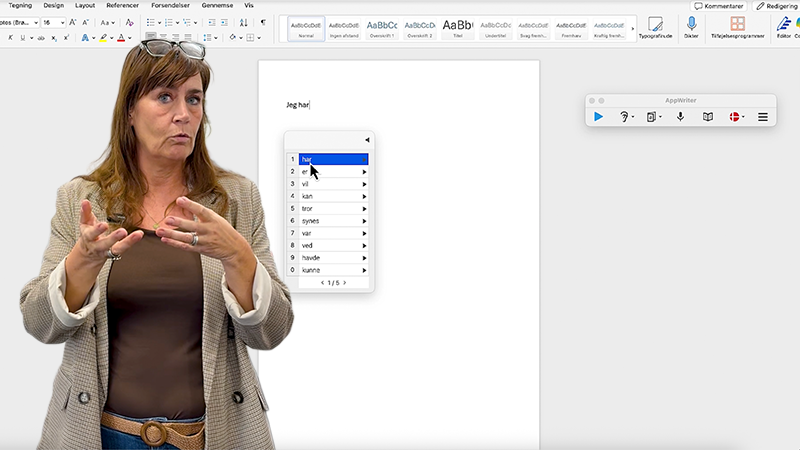The height and width of the screenshot is (450, 800).
Task: Open the AppWriter hamburger menu
Action: pos(762,117)
